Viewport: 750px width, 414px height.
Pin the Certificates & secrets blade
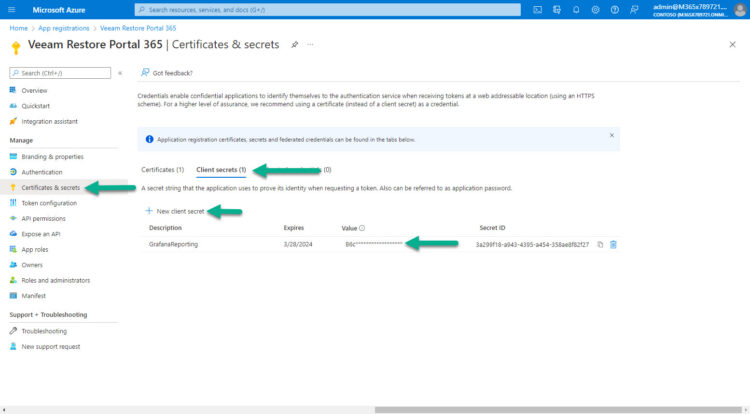point(295,44)
